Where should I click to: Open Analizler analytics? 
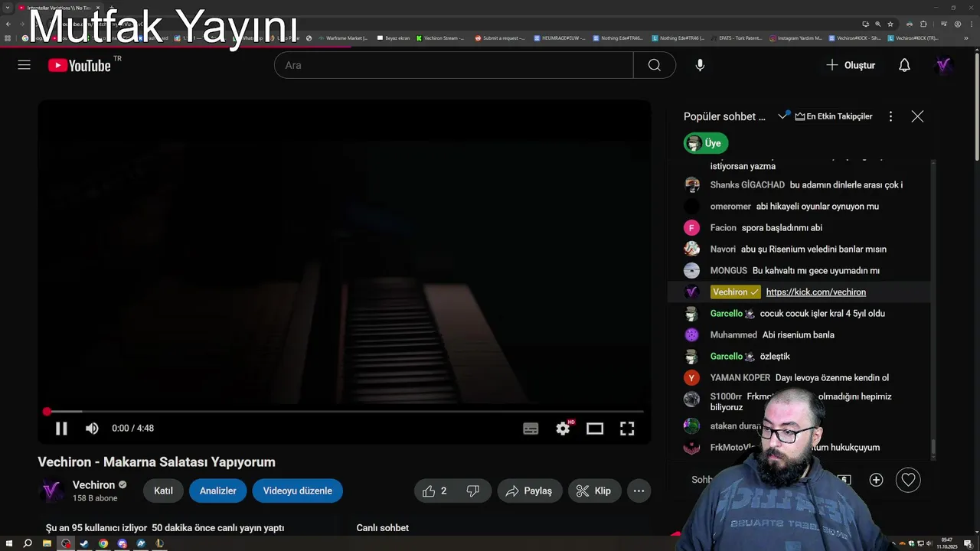click(x=218, y=491)
